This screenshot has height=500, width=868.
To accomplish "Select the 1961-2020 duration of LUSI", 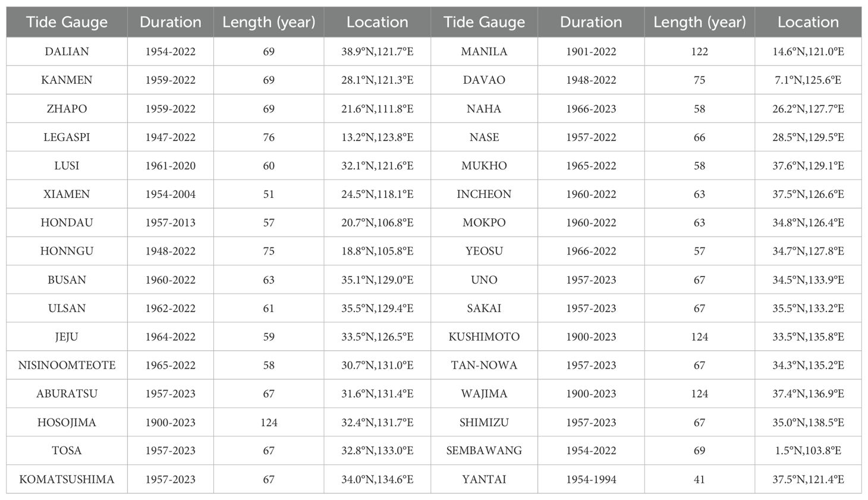I will [170, 166].
